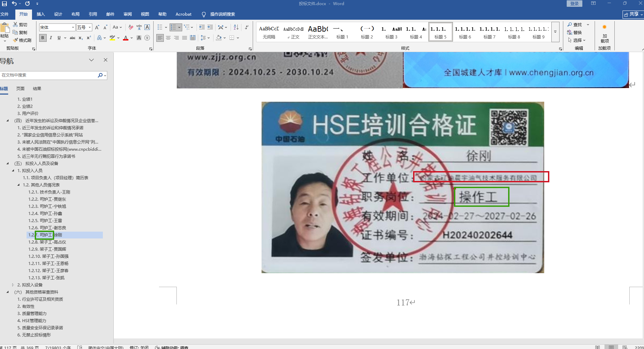Switch to the Layout (布局) tab
This screenshot has height=349, width=644.
pos(76,14)
